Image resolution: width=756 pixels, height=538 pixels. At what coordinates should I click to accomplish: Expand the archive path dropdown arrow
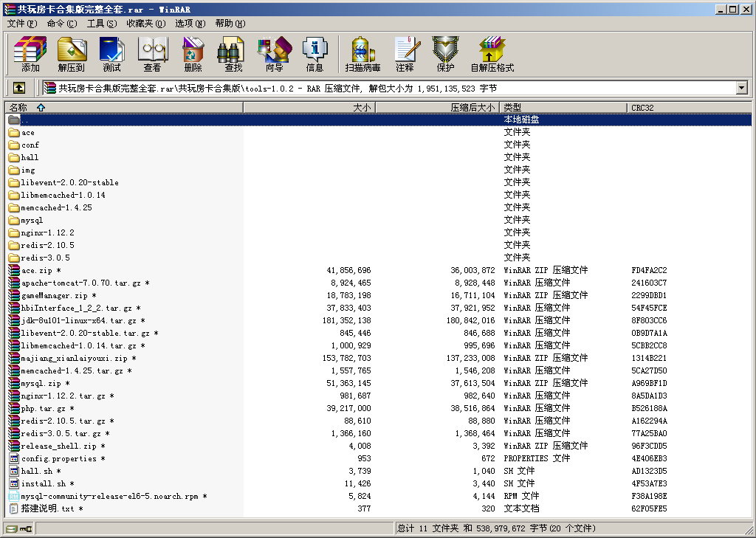click(741, 88)
